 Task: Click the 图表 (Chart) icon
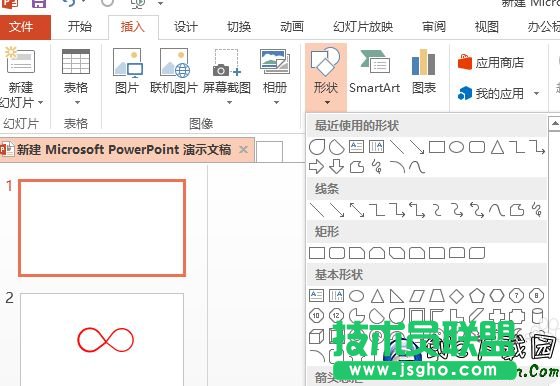[424, 63]
